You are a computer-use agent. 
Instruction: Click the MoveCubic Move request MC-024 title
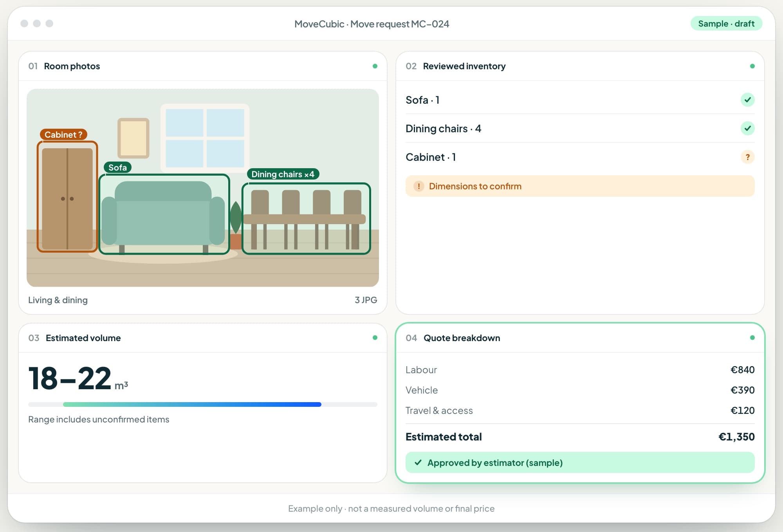(x=372, y=24)
